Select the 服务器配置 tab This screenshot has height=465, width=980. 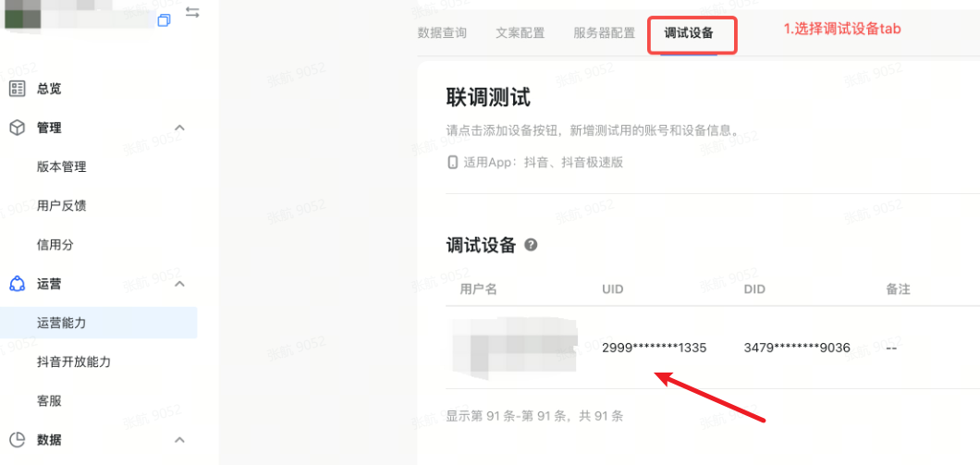point(605,33)
